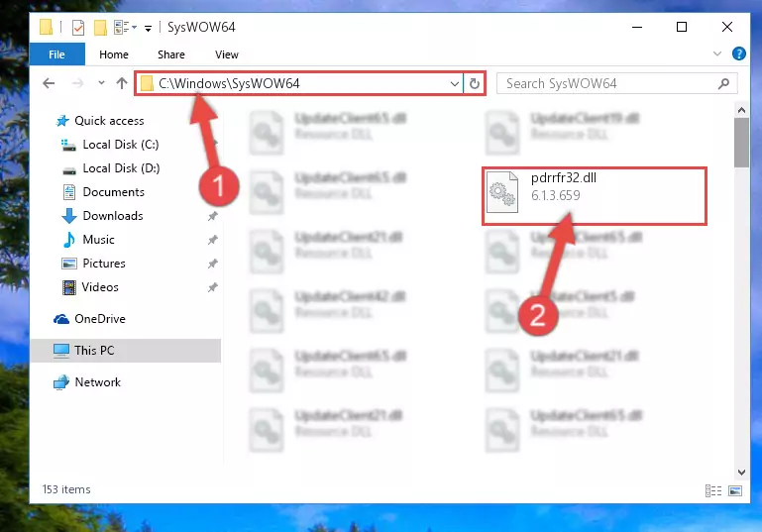This screenshot has height=532, width=762.
Task: Unpin Downloads using its pin icon
Action: (x=213, y=216)
